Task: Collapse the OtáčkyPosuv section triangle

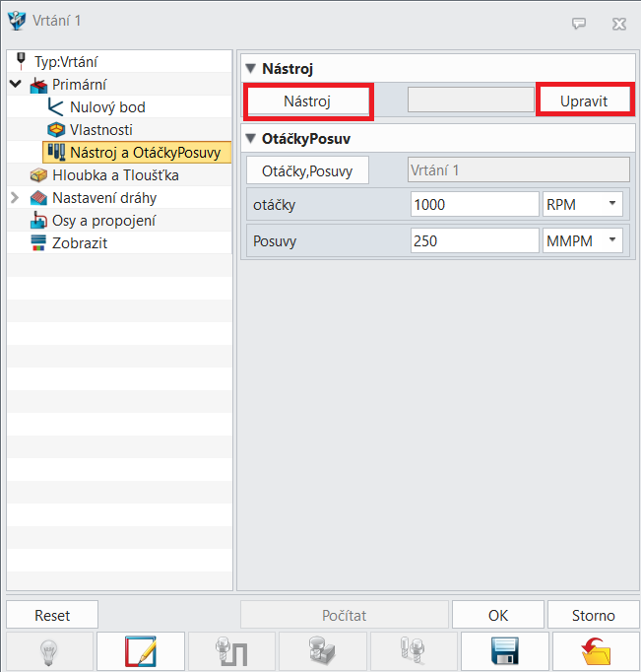Action: click(251, 138)
